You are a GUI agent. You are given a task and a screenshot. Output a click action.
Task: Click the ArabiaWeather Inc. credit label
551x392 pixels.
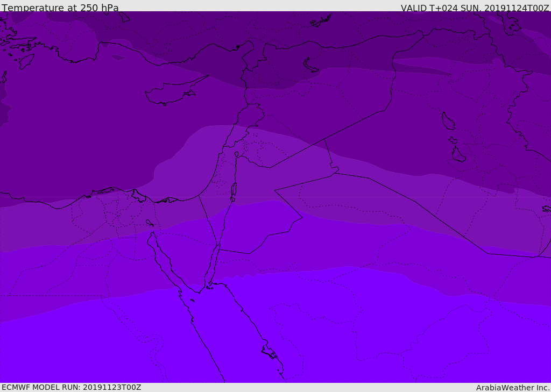pos(512,388)
